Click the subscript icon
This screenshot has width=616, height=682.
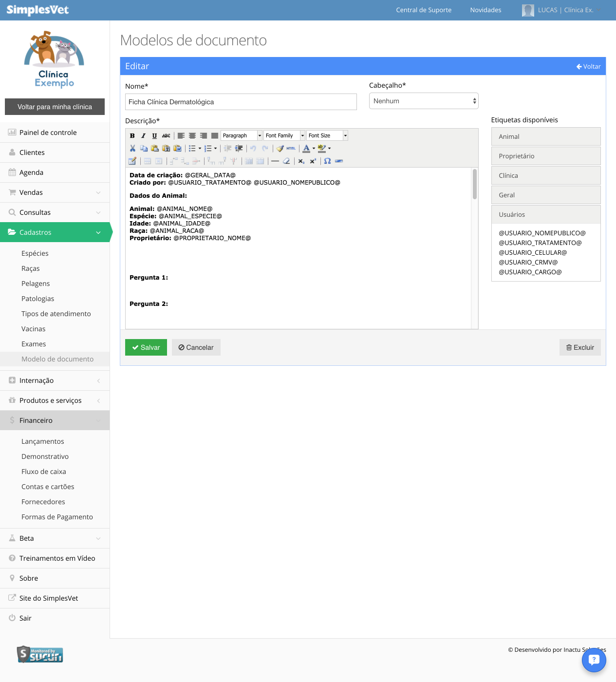tap(301, 161)
